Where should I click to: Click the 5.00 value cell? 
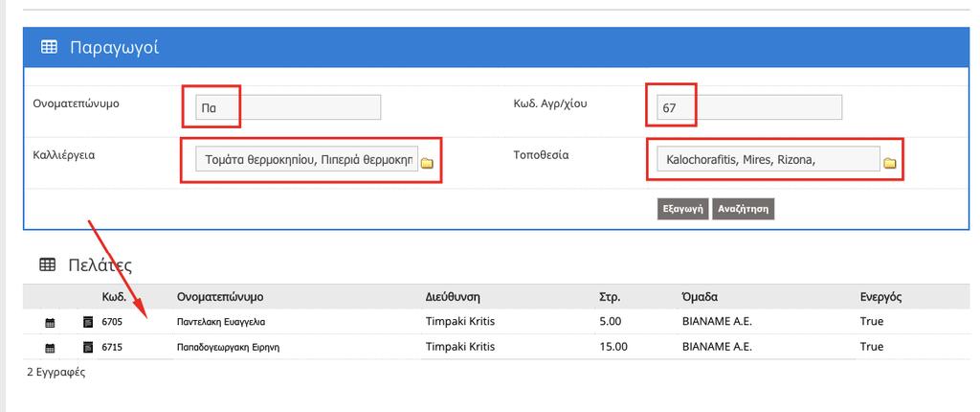point(610,322)
